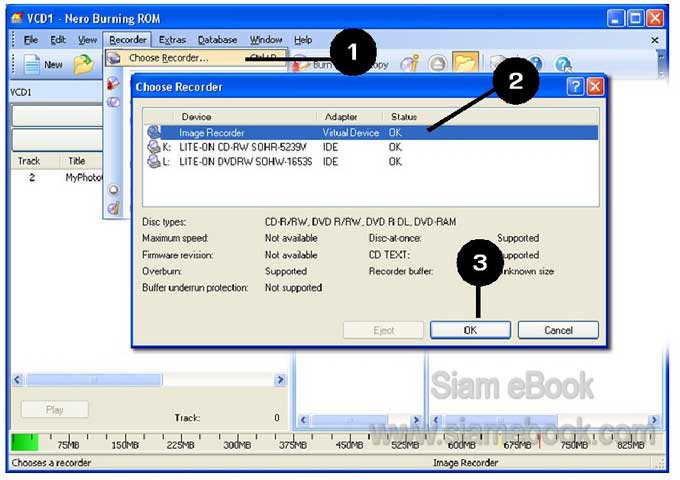Click the Adapter column header
Image resolution: width=680 pixels, height=480 pixels.
pos(350,117)
